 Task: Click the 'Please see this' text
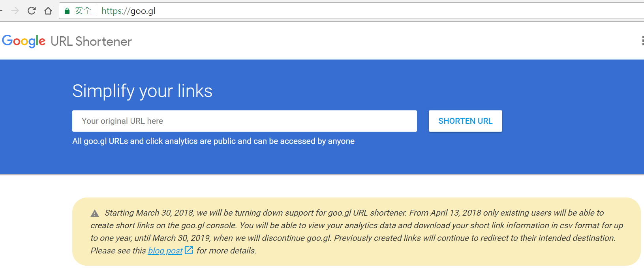click(x=118, y=251)
